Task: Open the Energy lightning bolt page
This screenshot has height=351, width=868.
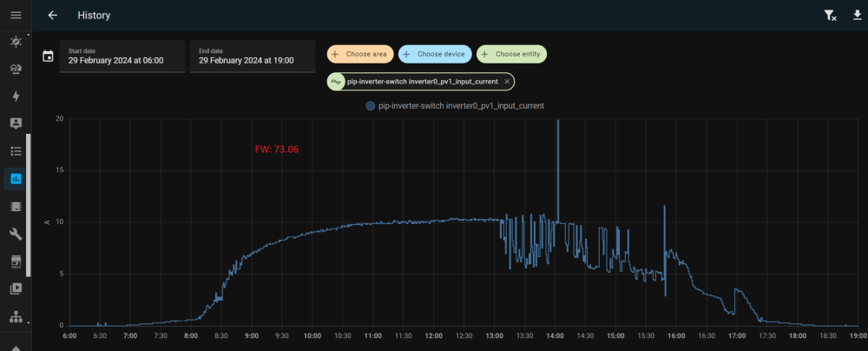Action: click(16, 96)
